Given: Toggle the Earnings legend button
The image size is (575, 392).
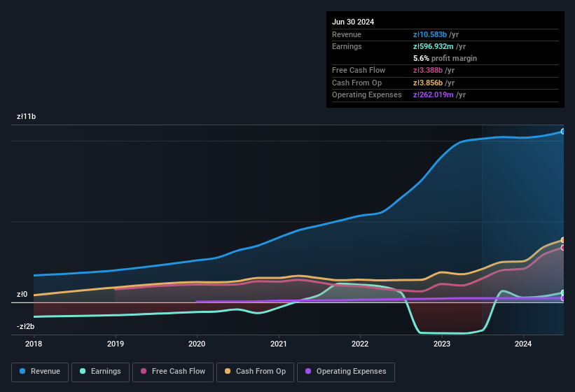Looking at the screenshot, I should [100, 372].
